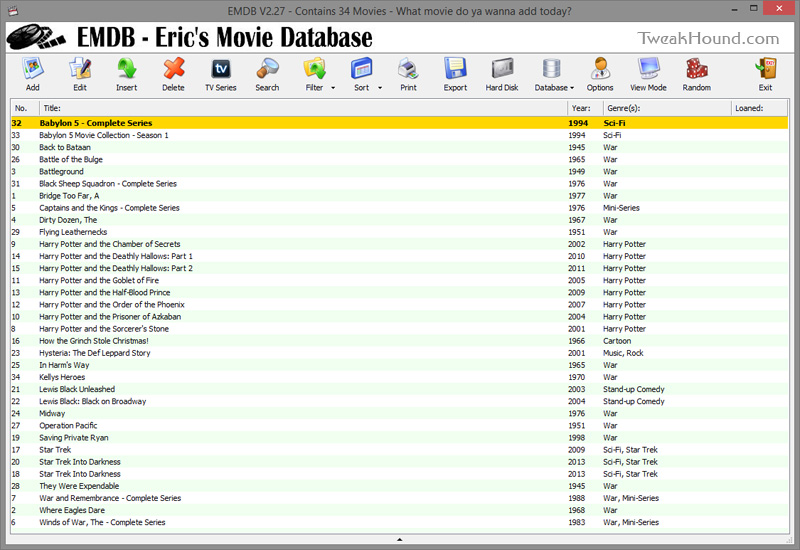Open the Options dialog
The height and width of the screenshot is (550, 800).
point(600,69)
